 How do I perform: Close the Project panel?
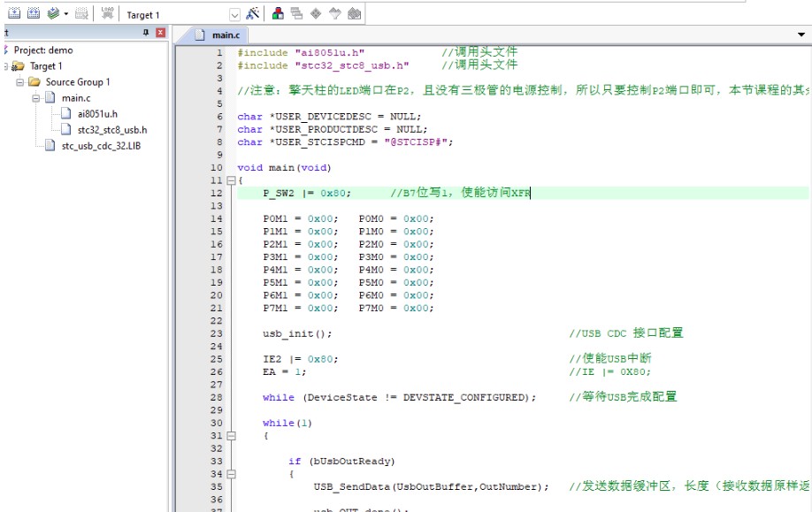(160, 33)
